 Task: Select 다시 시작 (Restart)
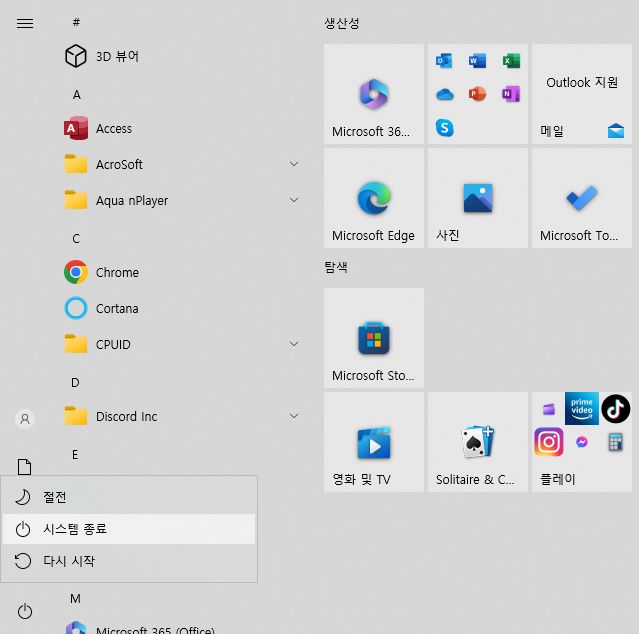point(129,561)
